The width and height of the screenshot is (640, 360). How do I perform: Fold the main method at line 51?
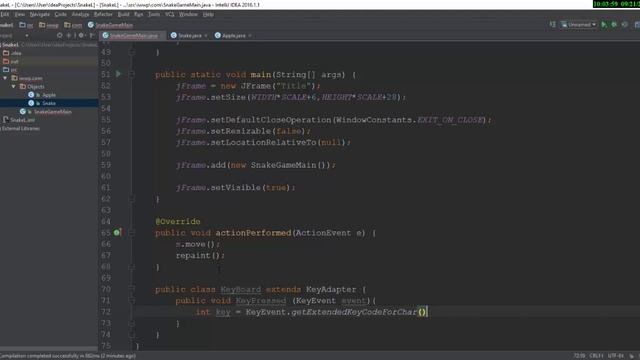pyautogui.click(x=131, y=74)
